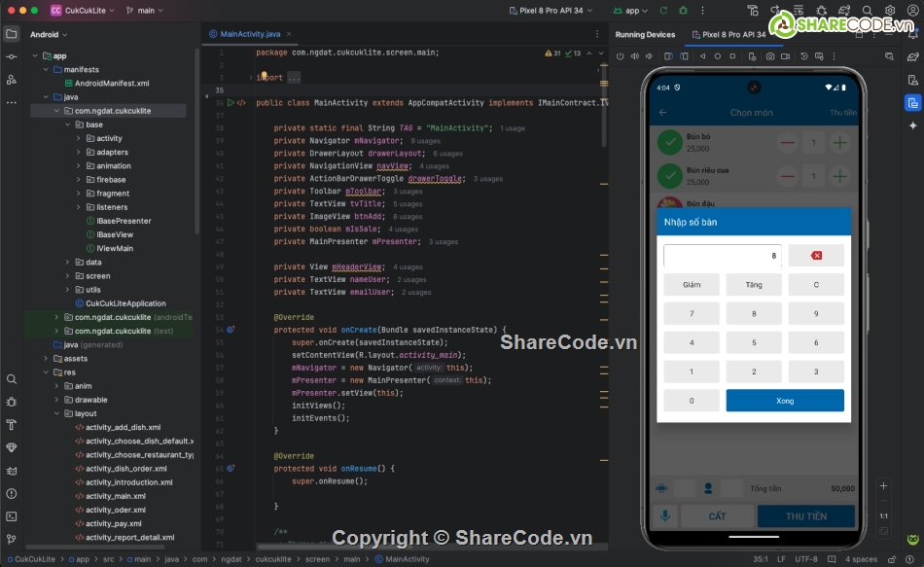Image resolution: width=924 pixels, height=567 pixels.
Task: Open Find tool window magnifier in left sidebar
Action: [12, 379]
